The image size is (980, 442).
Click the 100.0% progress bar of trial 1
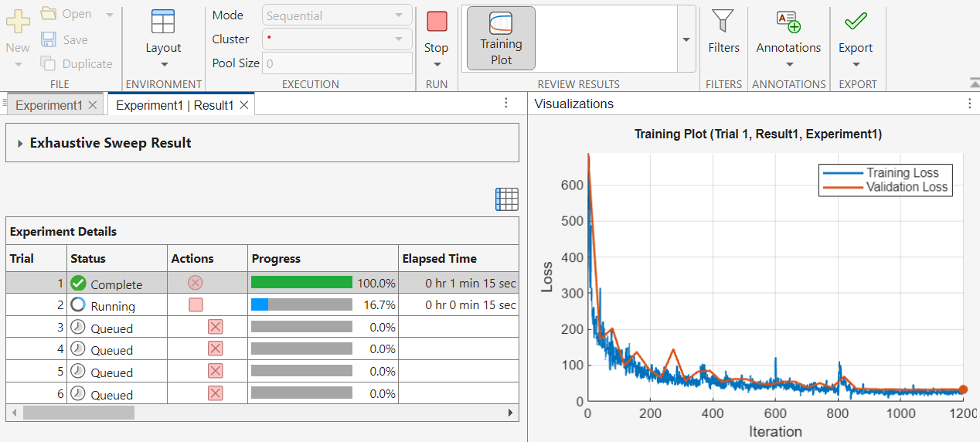pos(301,283)
